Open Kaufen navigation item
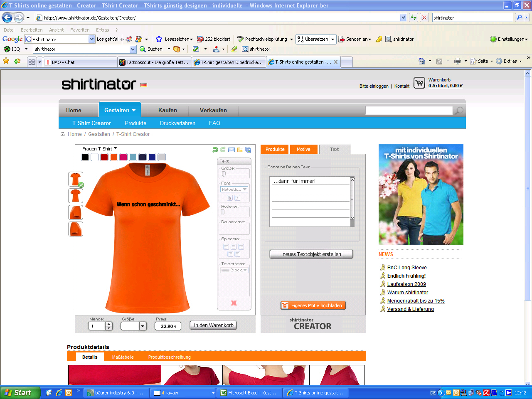Image resolution: width=532 pixels, height=399 pixels. pyautogui.click(x=167, y=110)
